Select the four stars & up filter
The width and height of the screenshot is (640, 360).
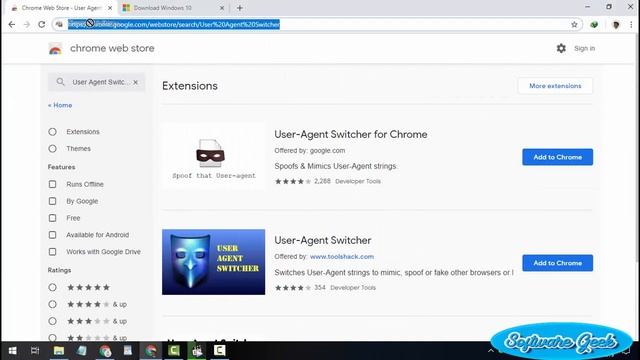click(52, 304)
